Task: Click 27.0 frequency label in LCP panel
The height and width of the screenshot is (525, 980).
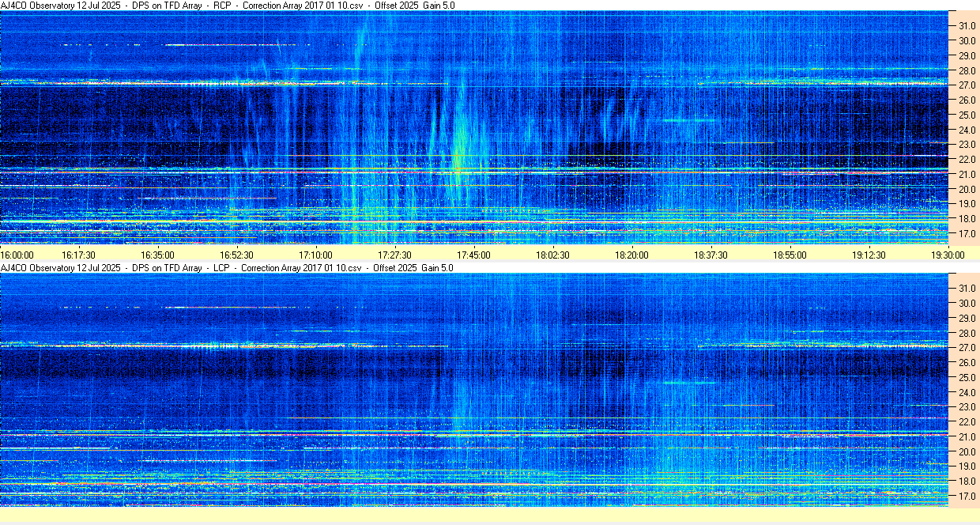Action: 967,348
